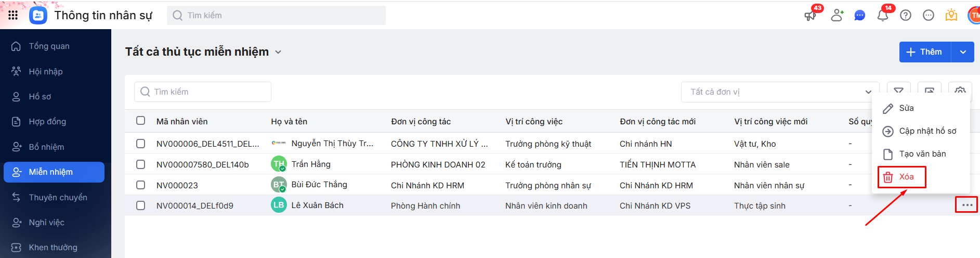Viewport: 980px width, 258px height.
Task: Open the dropdown arrow beside Thêm
Action: 963,52
